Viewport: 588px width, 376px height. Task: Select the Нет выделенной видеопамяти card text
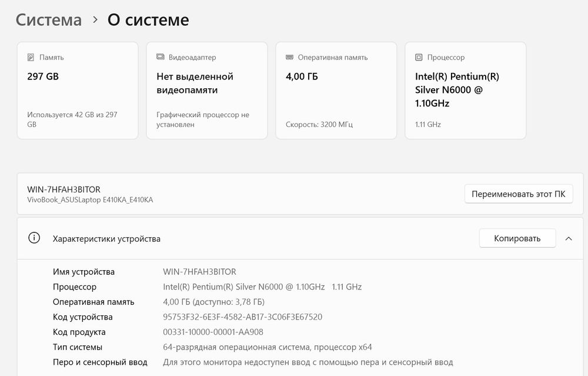[195, 84]
